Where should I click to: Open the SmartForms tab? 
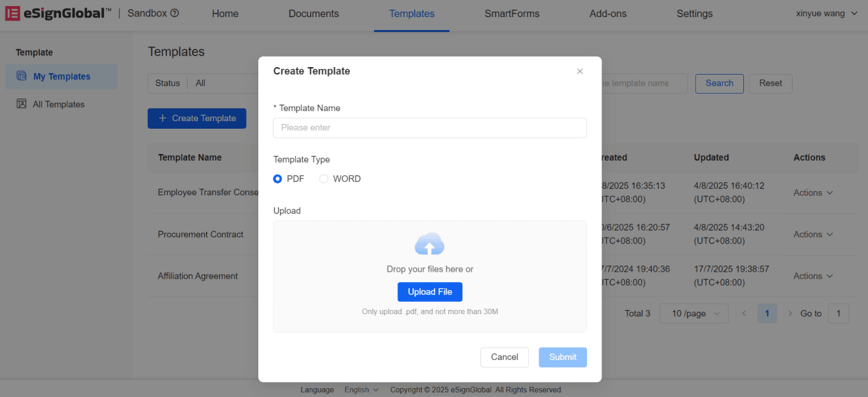(x=511, y=14)
